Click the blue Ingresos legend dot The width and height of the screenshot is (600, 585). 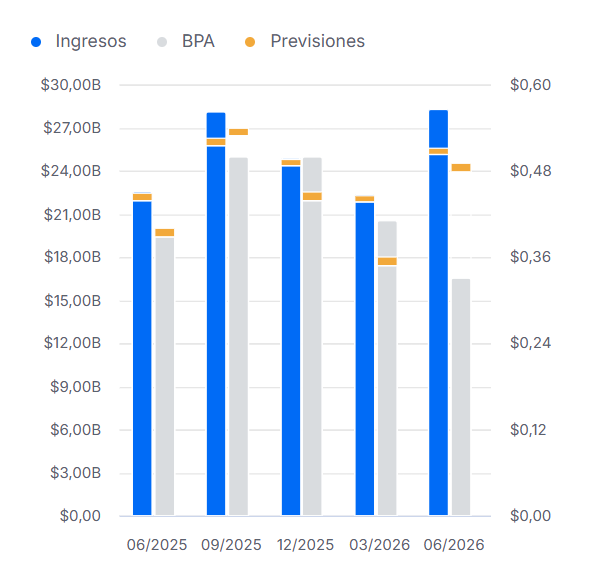pyautogui.click(x=36, y=42)
